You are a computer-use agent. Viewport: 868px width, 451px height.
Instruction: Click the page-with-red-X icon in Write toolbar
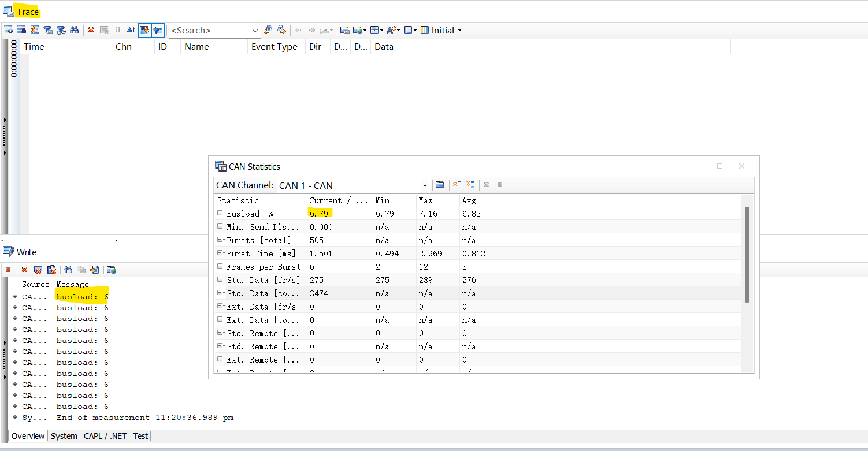(51, 270)
